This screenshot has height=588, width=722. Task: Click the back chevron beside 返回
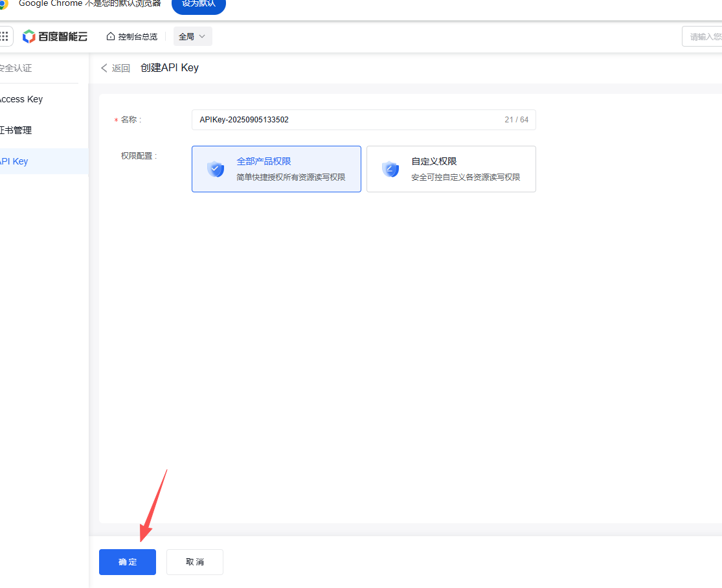[x=104, y=68]
